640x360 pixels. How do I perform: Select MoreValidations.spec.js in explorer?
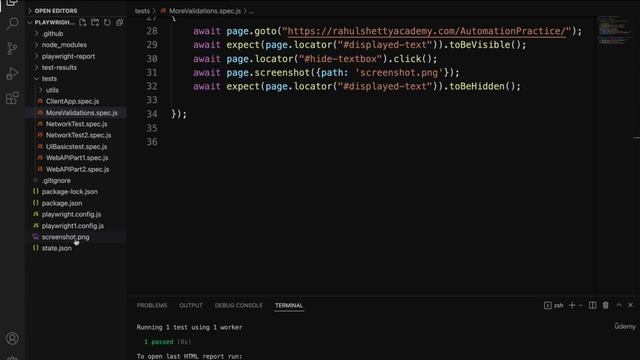tap(82, 113)
